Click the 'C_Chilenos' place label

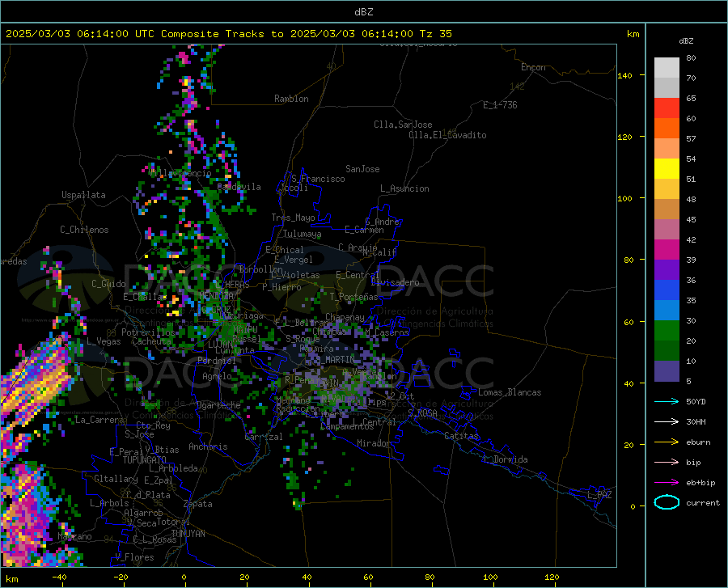(84, 230)
